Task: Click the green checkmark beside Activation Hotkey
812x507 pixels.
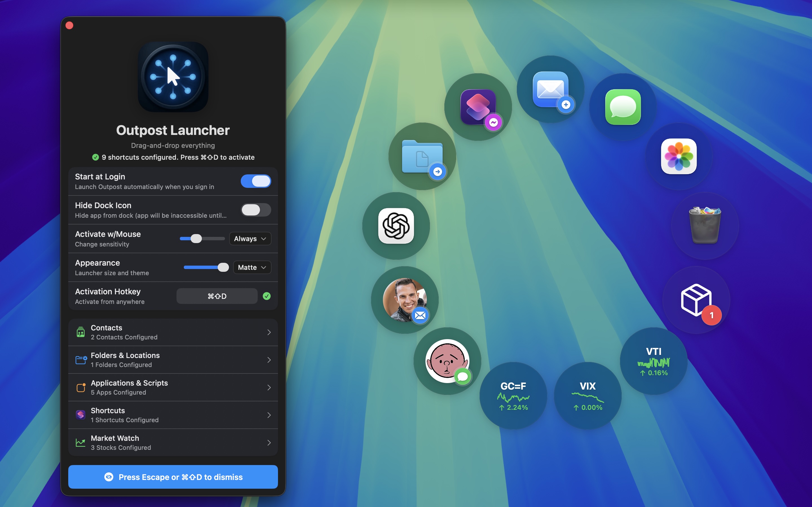Action: pyautogui.click(x=267, y=296)
